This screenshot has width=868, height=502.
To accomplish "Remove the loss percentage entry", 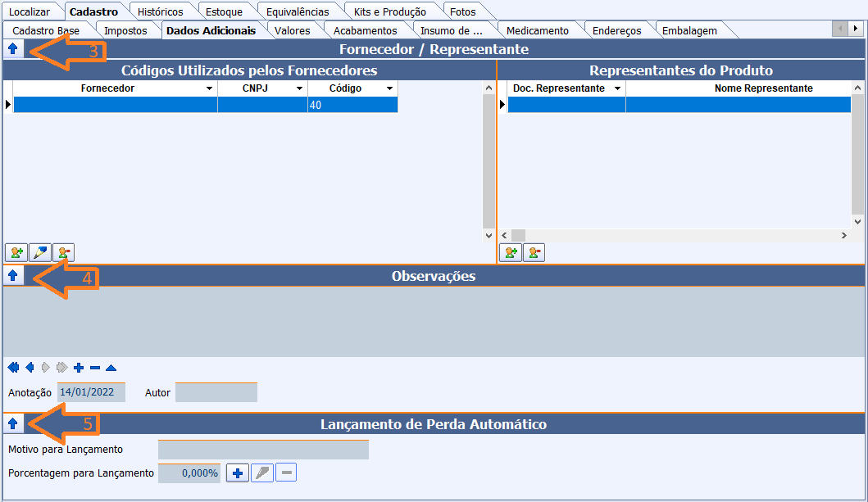I will coord(286,473).
